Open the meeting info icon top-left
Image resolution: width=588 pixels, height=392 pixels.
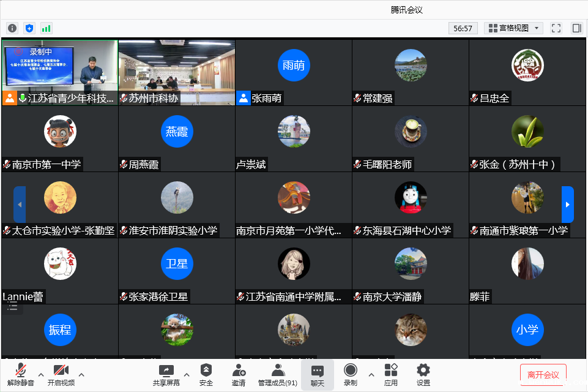click(x=12, y=28)
